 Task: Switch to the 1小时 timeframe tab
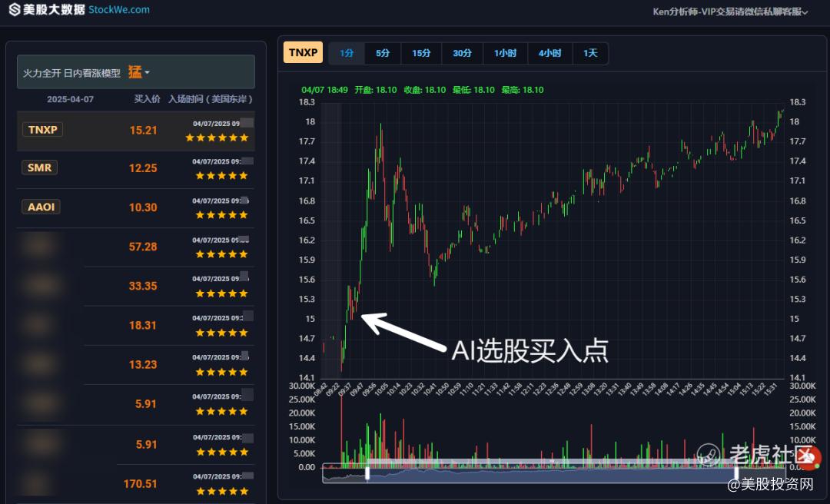pyautogui.click(x=505, y=53)
